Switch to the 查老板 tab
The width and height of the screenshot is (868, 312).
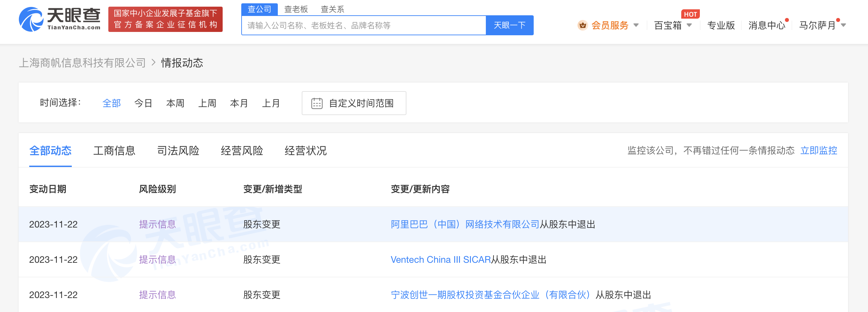tap(295, 9)
